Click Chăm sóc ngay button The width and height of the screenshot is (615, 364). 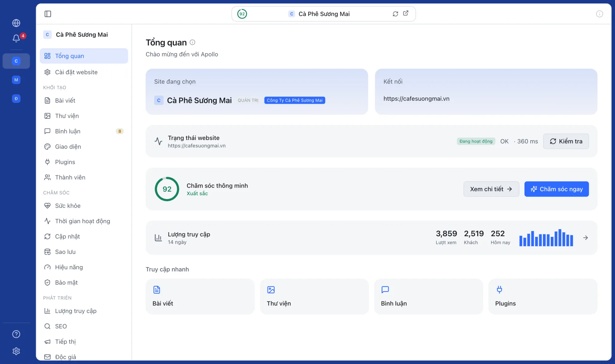pos(557,189)
